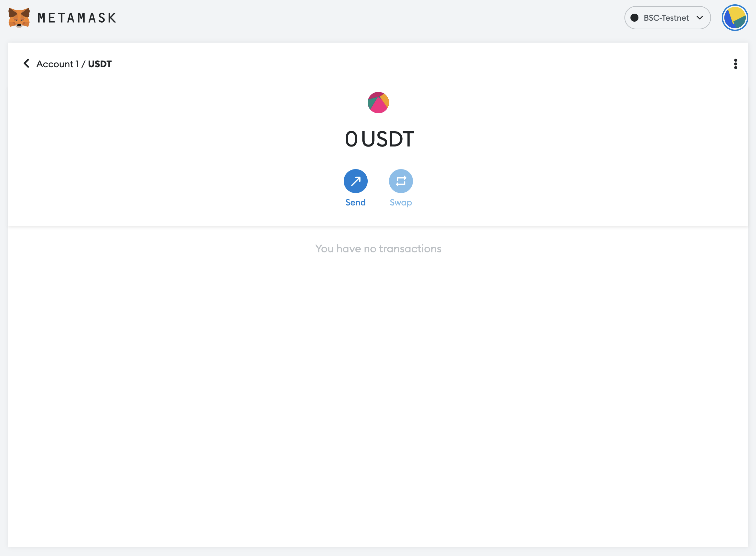The image size is (756, 556).
Task: Click the 'You have no transactions' message
Action: tap(378, 249)
